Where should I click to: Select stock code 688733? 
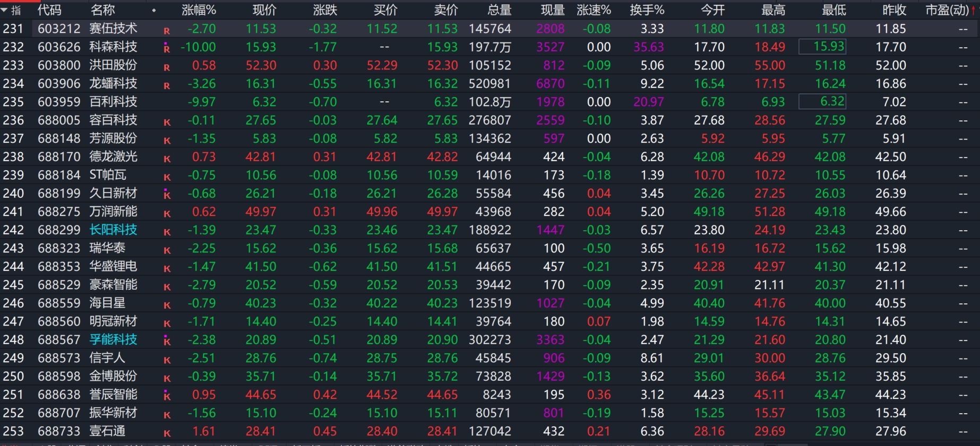point(59,431)
